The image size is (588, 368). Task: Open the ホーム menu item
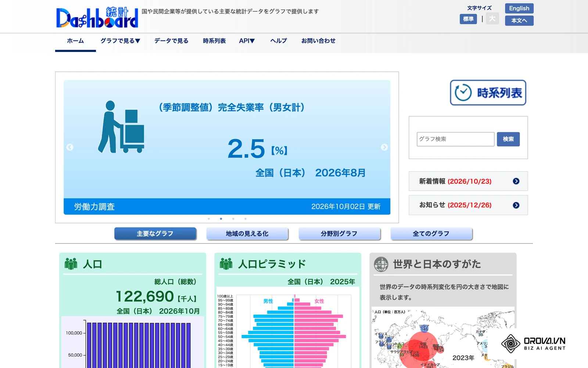point(75,41)
